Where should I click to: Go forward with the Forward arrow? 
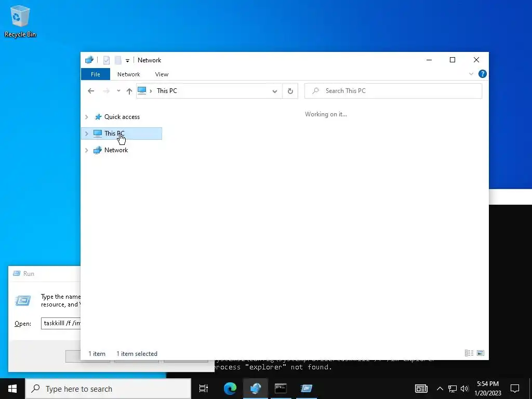[x=106, y=91]
